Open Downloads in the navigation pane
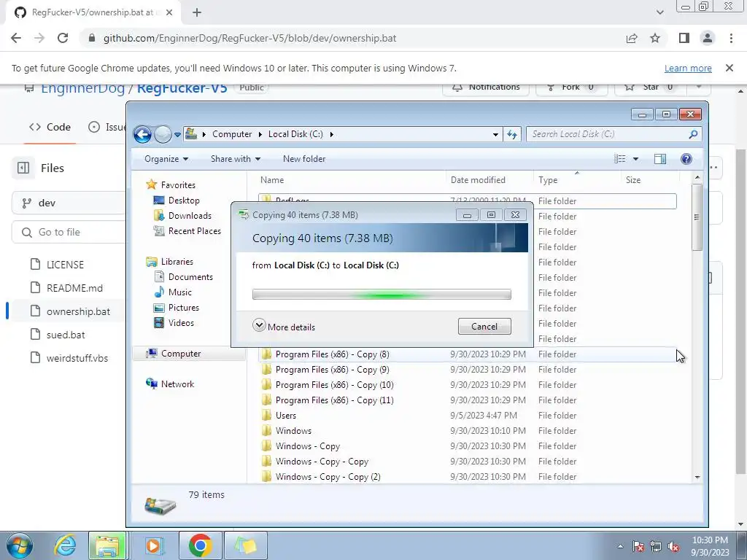 (190, 216)
